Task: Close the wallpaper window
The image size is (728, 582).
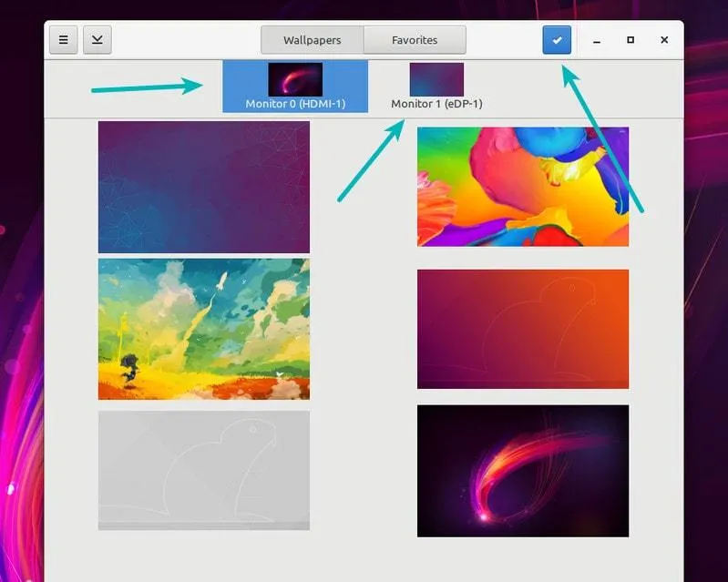Action: click(x=664, y=40)
